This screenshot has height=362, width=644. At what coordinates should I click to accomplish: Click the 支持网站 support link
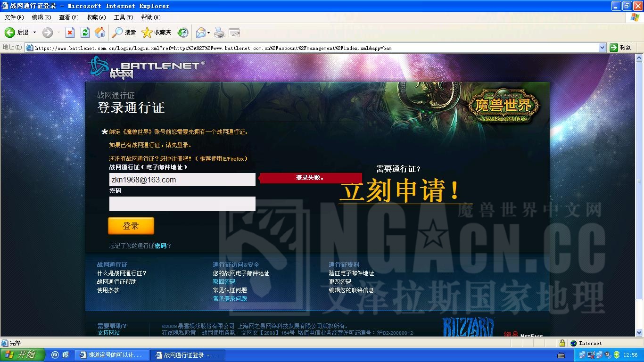[x=108, y=333]
